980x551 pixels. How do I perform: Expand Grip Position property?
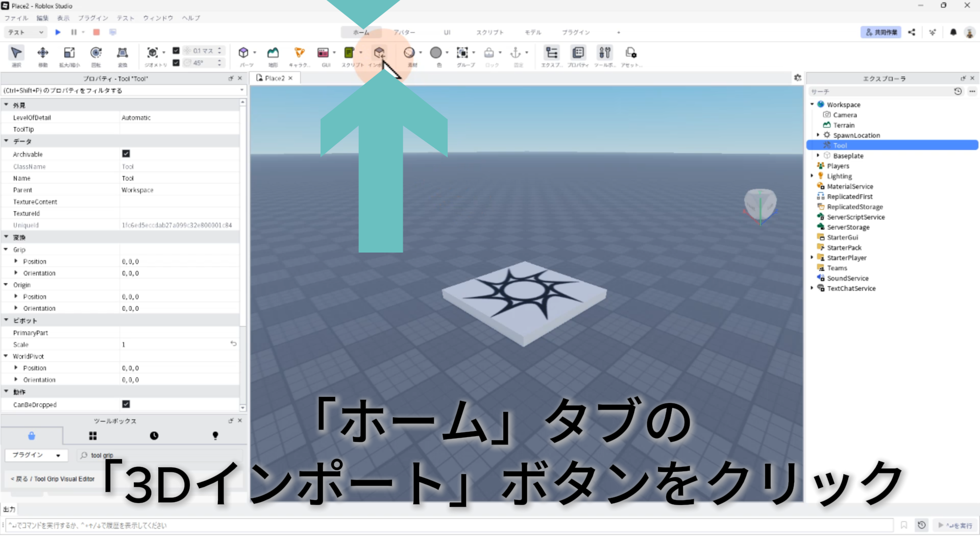coord(16,261)
